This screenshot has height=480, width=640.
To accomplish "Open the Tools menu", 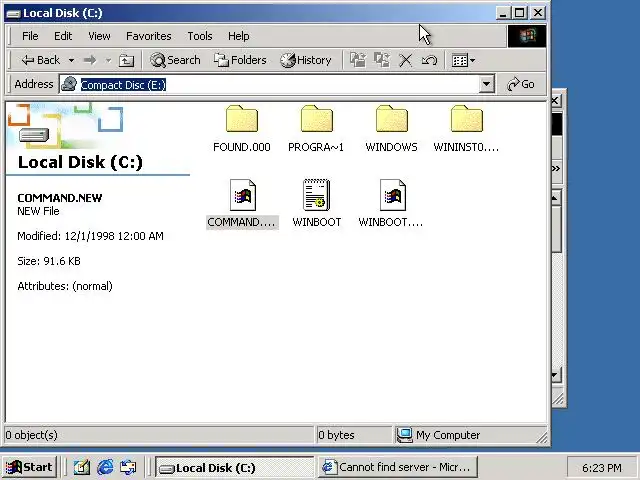I will tap(200, 36).
